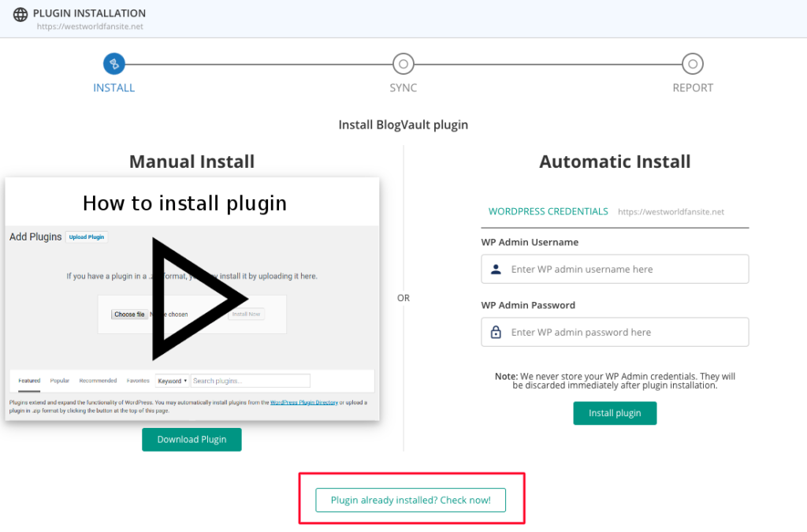Image resolution: width=807 pixels, height=532 pixels.
Task: Click the URL beside WordPress Credentials
Action: coord(671,212)
